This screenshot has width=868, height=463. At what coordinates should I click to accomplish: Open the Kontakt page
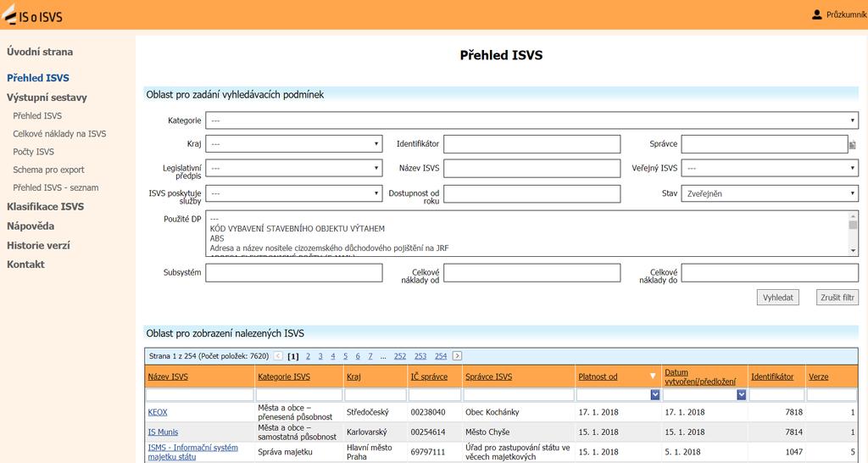(25, 265)
